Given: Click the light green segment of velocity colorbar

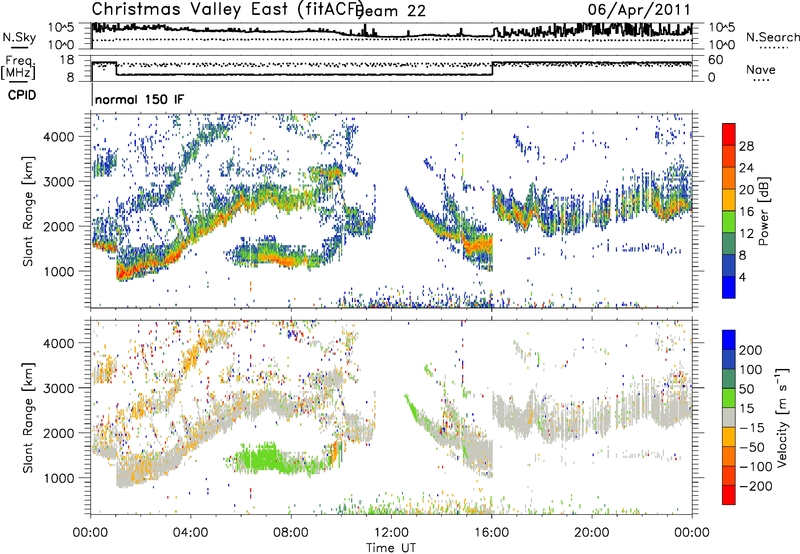Looking at the screenshot, I should pos(729,398).
